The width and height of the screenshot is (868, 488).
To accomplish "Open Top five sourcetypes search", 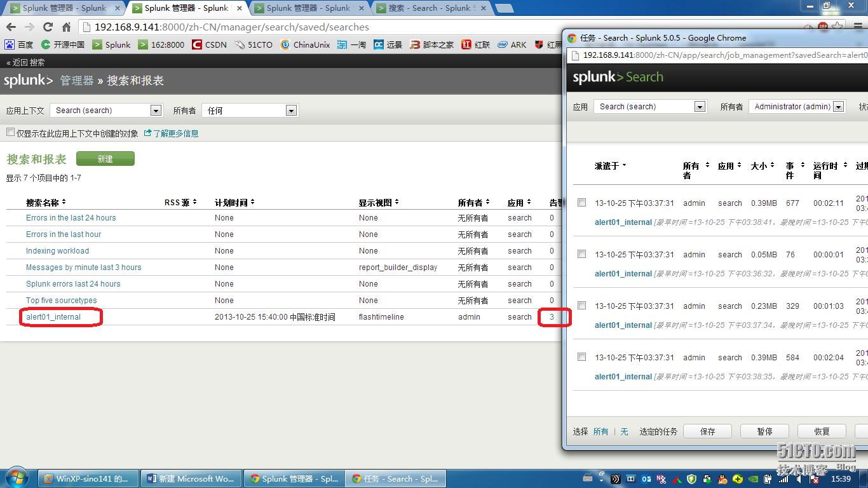I will tap(62, 300).
